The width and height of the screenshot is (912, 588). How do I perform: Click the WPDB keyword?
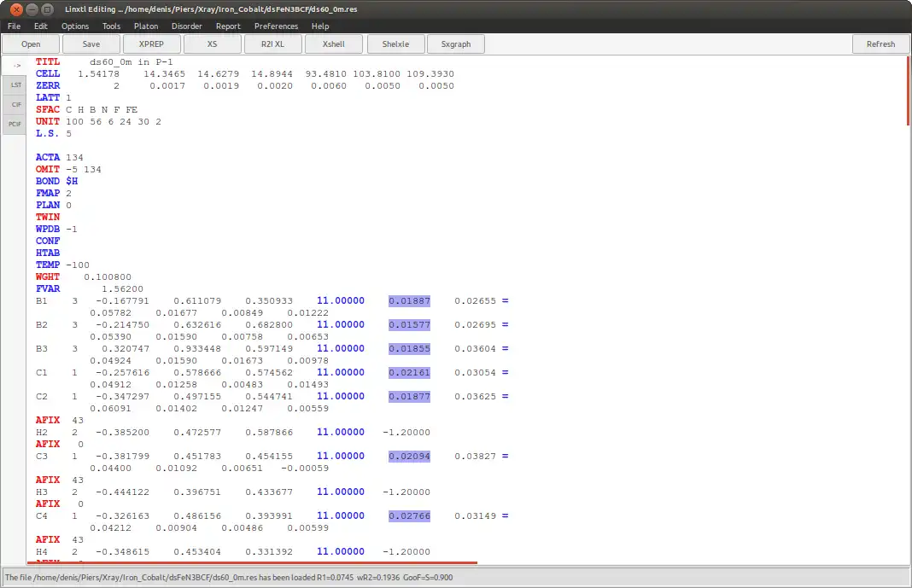48,229
